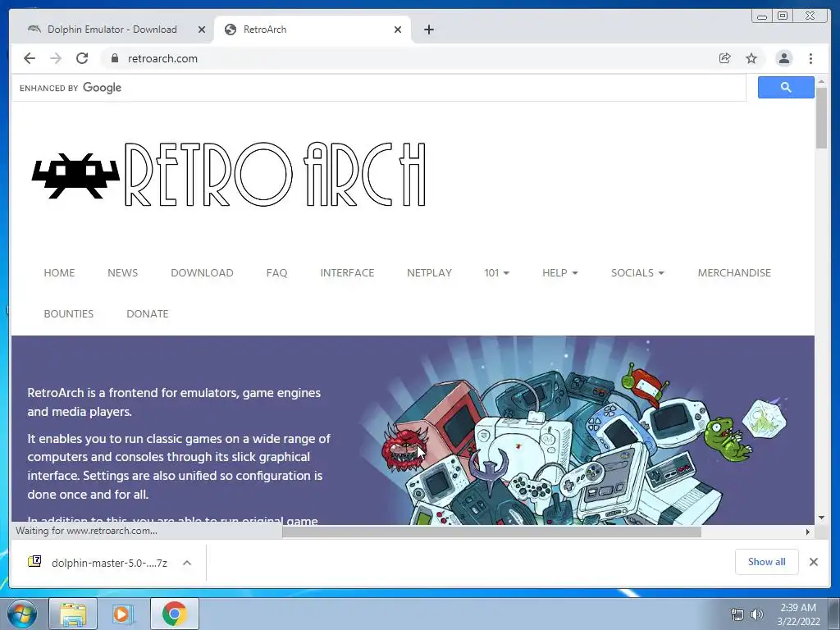The height and width of the screenshot is (630, 840).
Task: Open the FAQ page
Action: 276,272
